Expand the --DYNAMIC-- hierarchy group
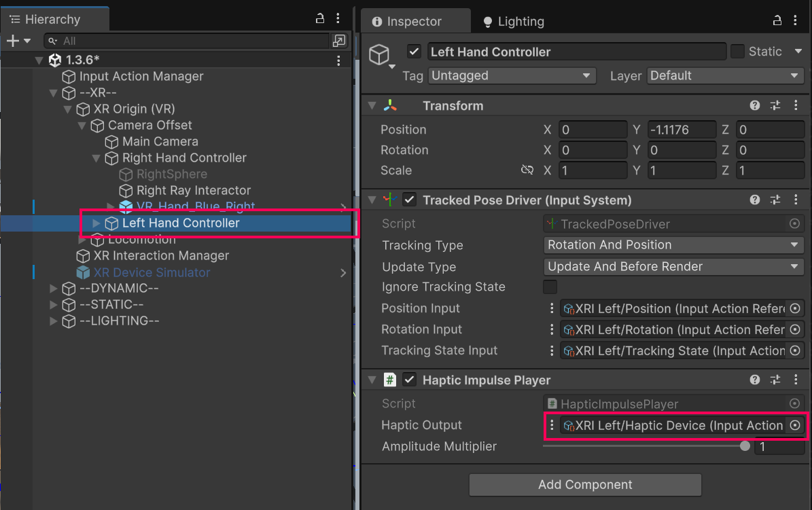 [x=54, y=289]
